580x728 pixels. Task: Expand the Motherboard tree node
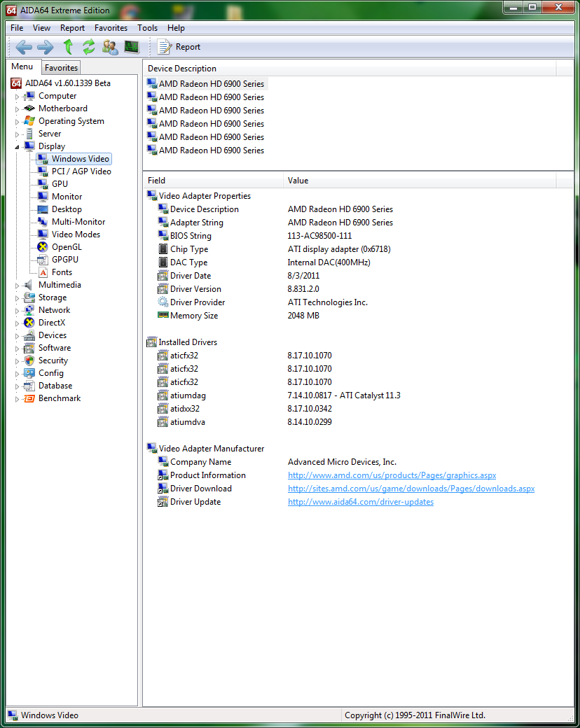point(18,109)
